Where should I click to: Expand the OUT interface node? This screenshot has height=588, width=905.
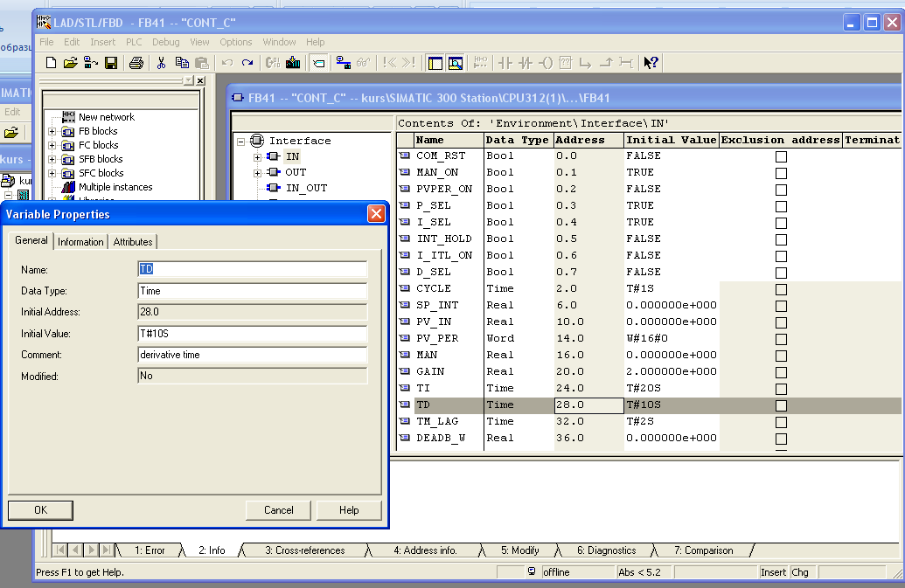point(258,173)
